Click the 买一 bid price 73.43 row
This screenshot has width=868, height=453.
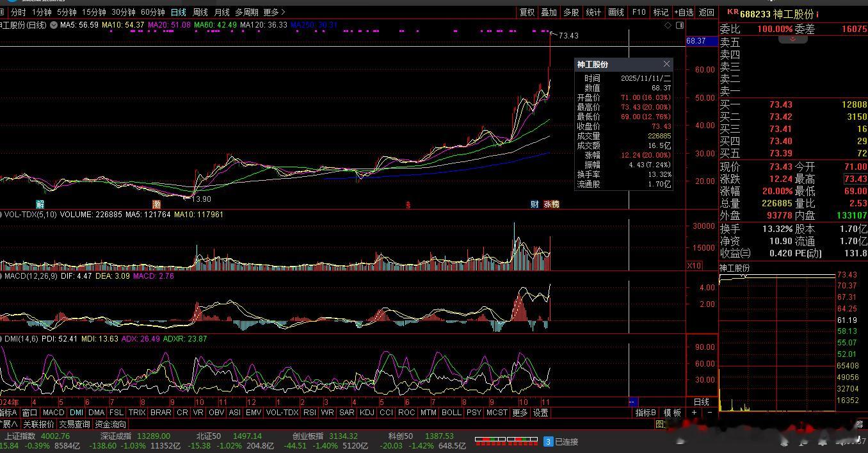pyautogui.click(x=793, y=104)
